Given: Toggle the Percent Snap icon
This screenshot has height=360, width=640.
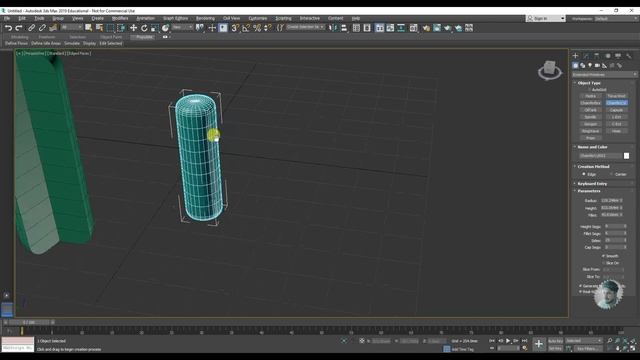Looking at the screenshot, I should (257, 28).
